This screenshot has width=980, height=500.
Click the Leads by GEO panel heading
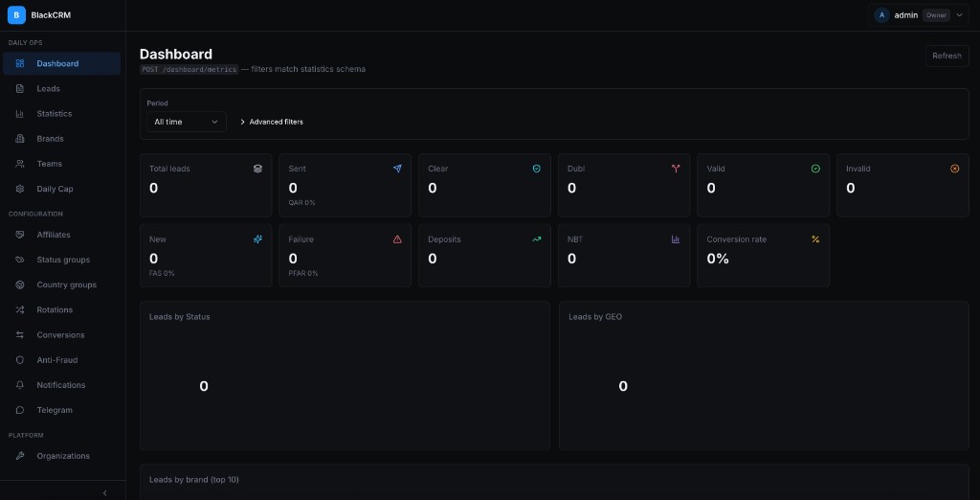point(595,317)
